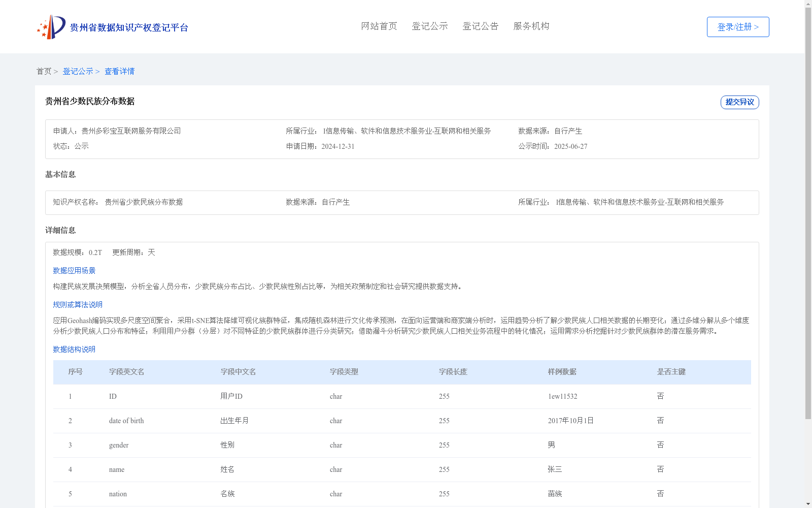Click the 提交异议 button
This screenshot has width=812, height=508.
click(x=739, y=102)
